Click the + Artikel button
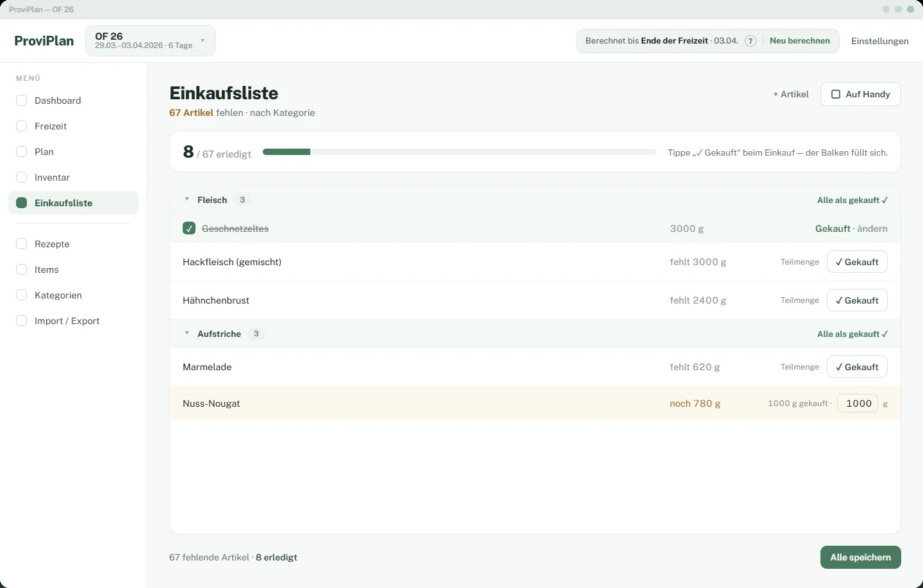Screen dimensions: 923x588 pyautogui.click(x=791, y=94)
